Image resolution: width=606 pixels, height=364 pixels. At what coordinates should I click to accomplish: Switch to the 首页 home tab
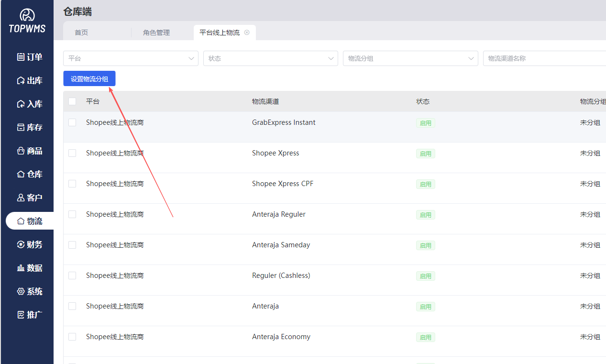[x=81, y=33]
